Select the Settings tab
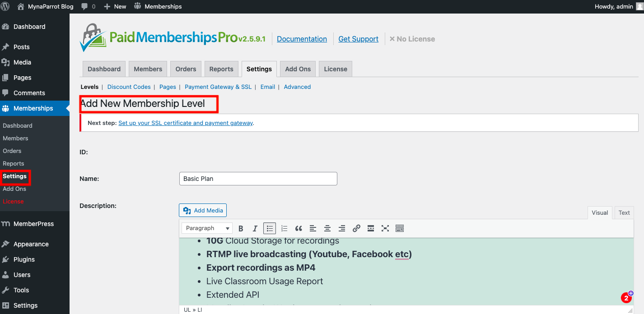 click(x=259, y=69)
